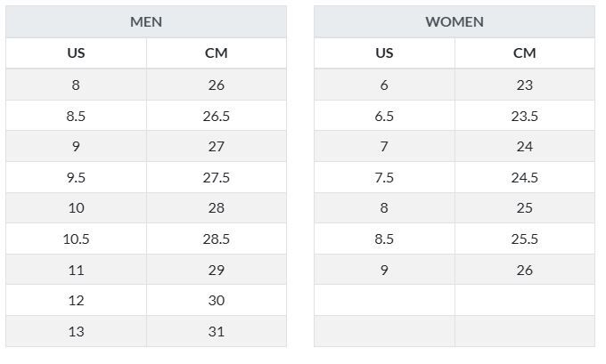Image resolution: width=606 pixels, height=364 pixels.
Task: Click women's US size 6.5 cell
Action: point(384,116)
